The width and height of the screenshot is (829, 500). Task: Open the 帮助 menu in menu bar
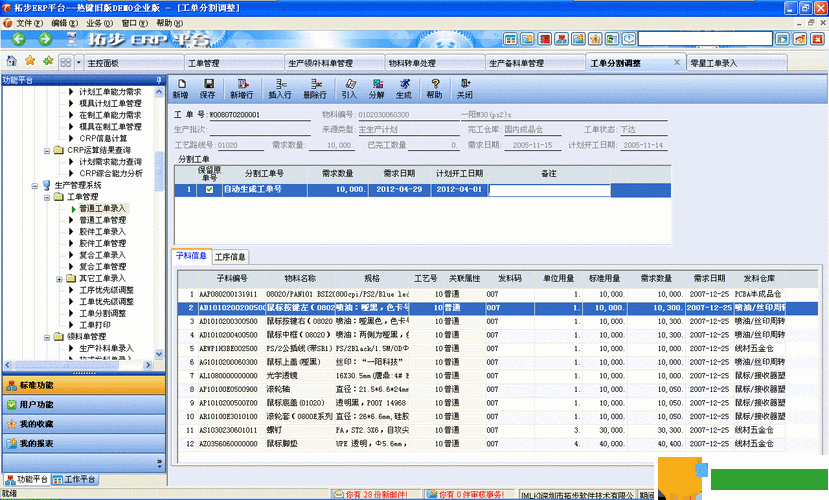coord(169,23)
